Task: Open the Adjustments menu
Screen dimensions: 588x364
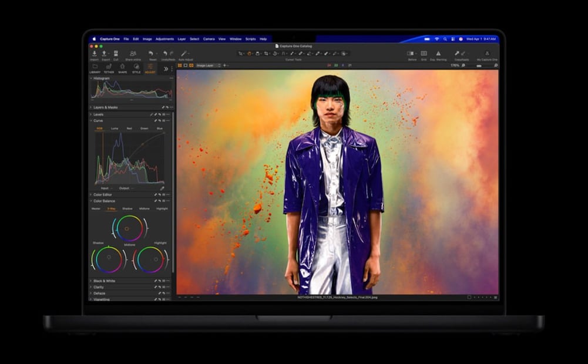Action: point(166,38)
